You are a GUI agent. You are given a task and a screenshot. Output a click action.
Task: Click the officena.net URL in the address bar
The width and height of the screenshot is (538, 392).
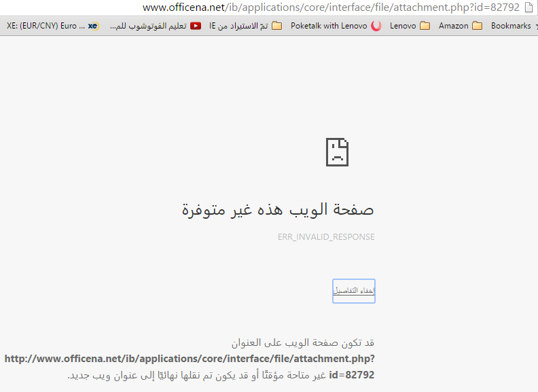(331, 7)
